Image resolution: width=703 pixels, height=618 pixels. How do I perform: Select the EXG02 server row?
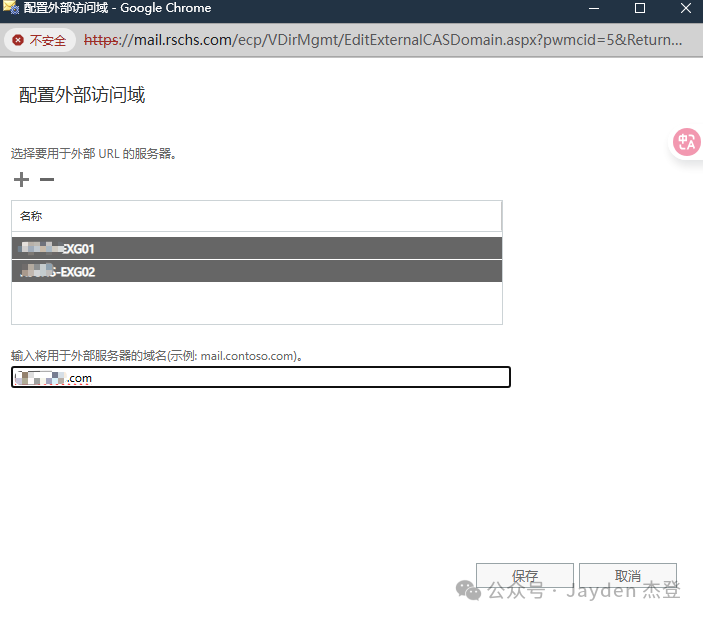coord(256,271)
